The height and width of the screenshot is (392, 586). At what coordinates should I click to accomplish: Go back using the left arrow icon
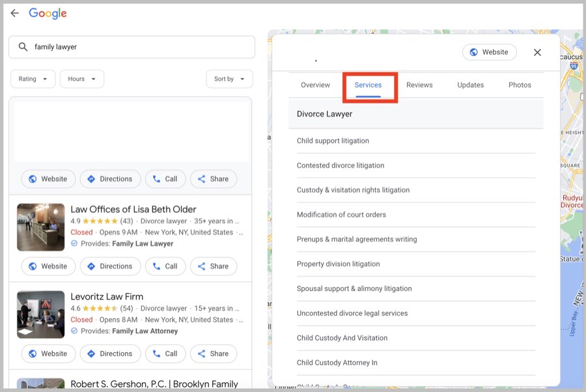[x=14, y=14]
